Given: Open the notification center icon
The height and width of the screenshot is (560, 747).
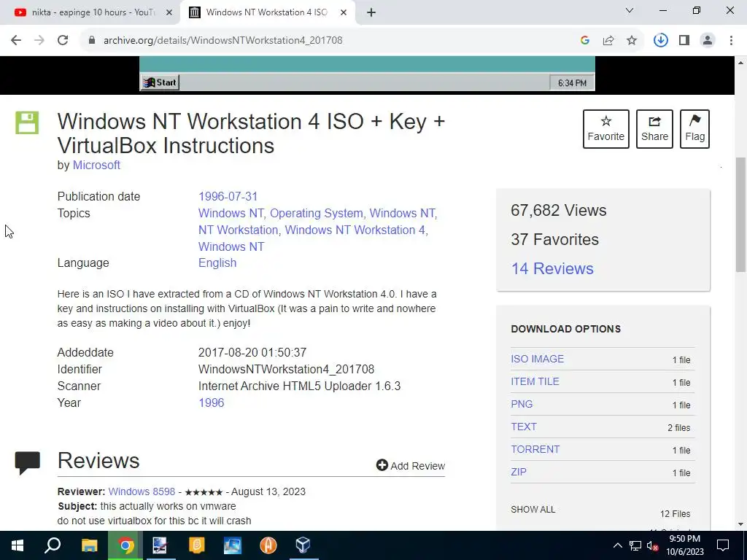Looking at the screenshot, I should 723,545.
